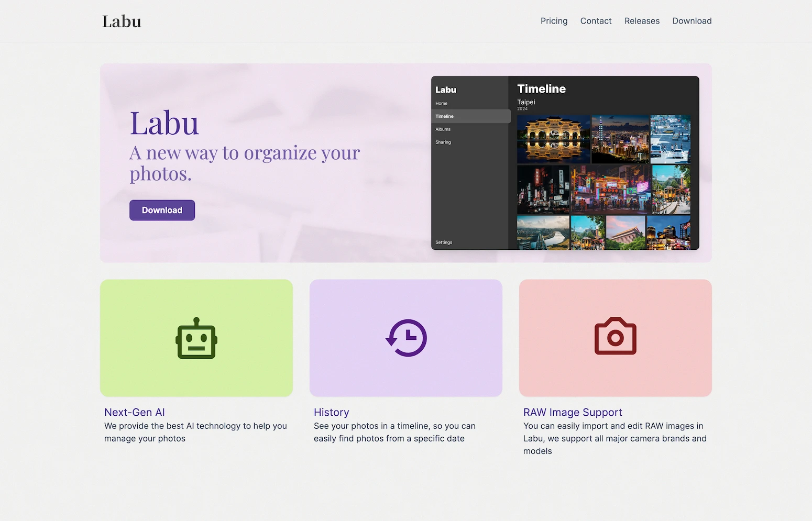Click the Labu logo in the header
Image resolution: width=812 pixels, height=521 pixels.
pyautogui.click(x=122, y=21)
